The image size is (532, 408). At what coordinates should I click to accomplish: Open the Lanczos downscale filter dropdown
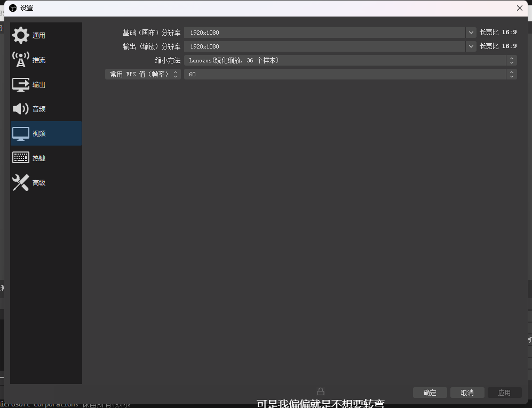(x=350, y=60)
